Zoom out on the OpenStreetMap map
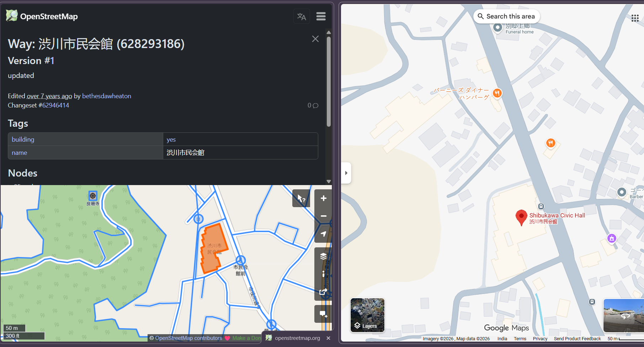 pos(323,216)
